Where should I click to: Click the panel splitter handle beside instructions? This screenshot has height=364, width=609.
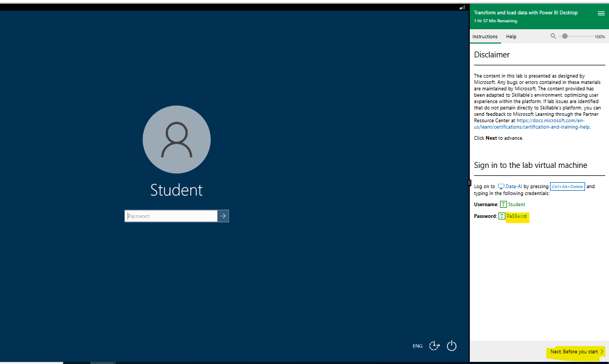[x=469, y=183]
